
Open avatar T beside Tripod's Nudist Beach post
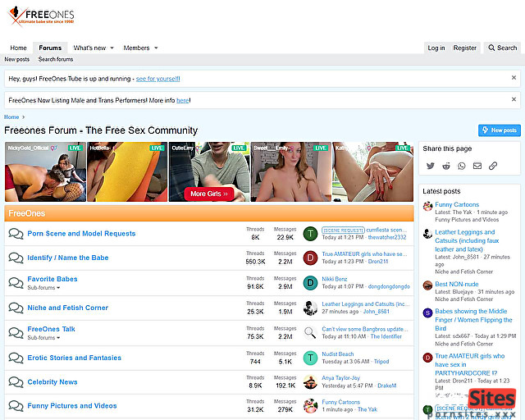tap(310, 358)
